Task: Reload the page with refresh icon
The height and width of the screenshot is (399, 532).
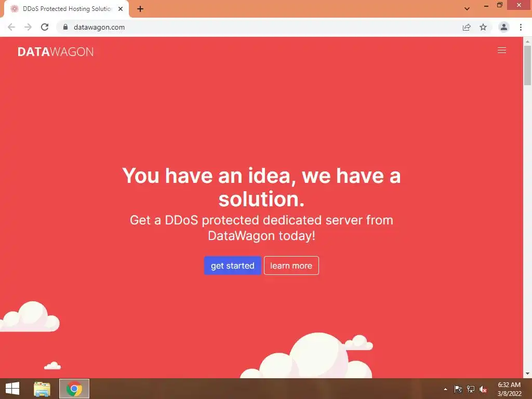Action: 45,27
